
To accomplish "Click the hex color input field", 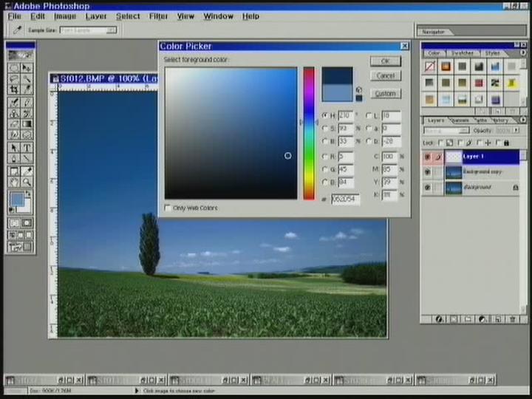I will (x=345, y=199).
